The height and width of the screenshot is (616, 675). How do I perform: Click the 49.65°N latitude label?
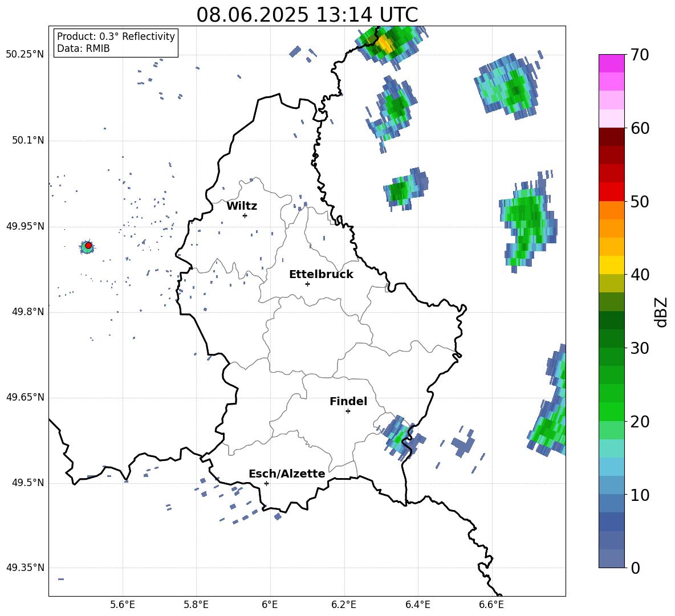coord(25,397)
